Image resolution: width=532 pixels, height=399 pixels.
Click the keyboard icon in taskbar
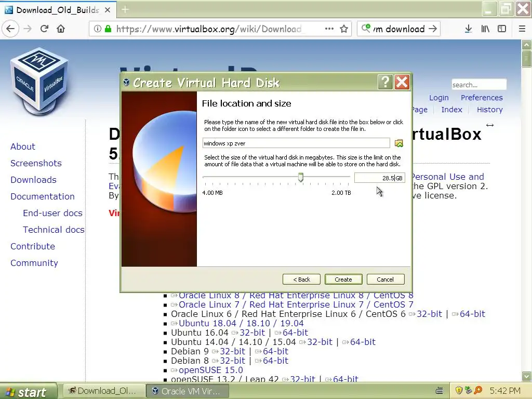[x=440, y=391]
